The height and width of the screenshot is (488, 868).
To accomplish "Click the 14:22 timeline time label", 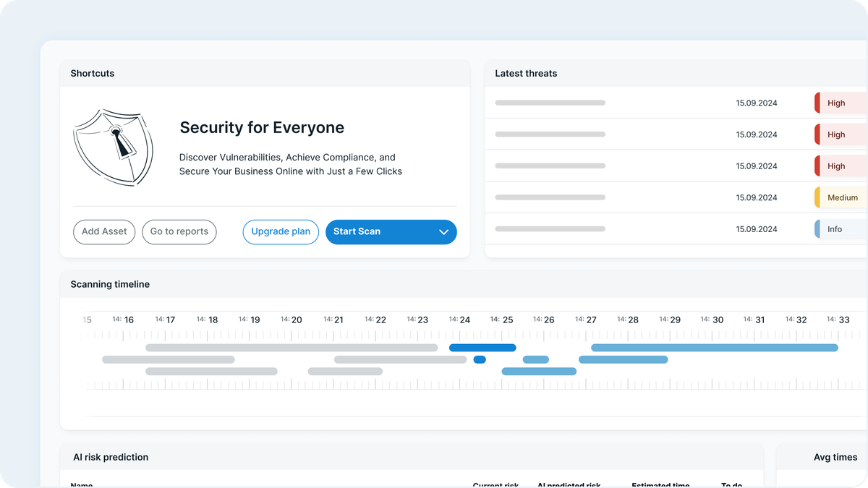I will coord(375,320).
